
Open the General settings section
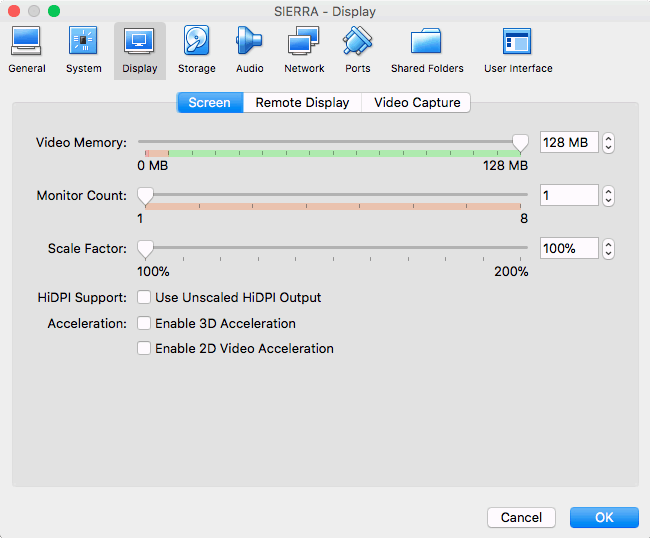[x=27, y=50]
